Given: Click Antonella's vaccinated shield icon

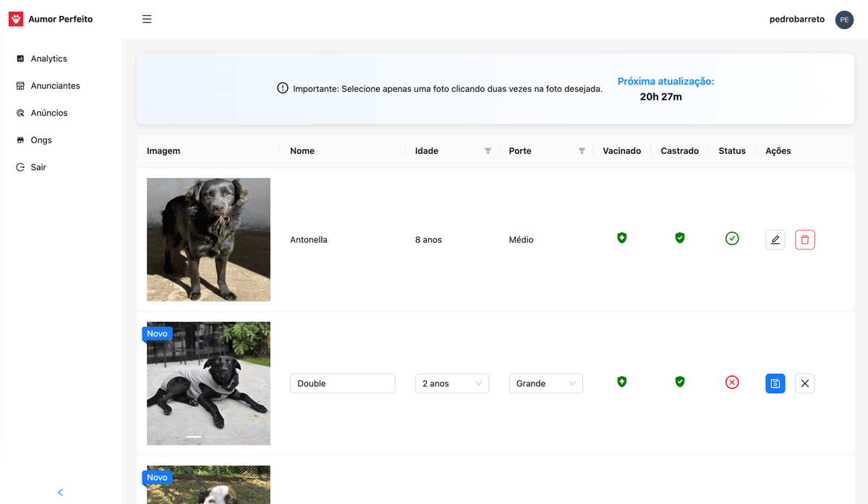Looking at the screenshot, I should (621, 238).
